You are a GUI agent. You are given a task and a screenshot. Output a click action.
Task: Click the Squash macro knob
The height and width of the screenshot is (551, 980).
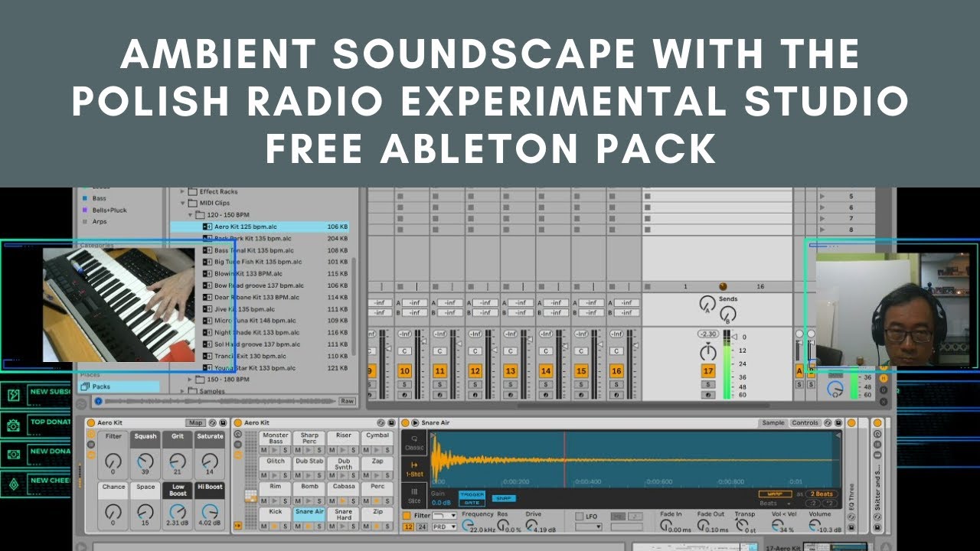click(x=145, y=461)
